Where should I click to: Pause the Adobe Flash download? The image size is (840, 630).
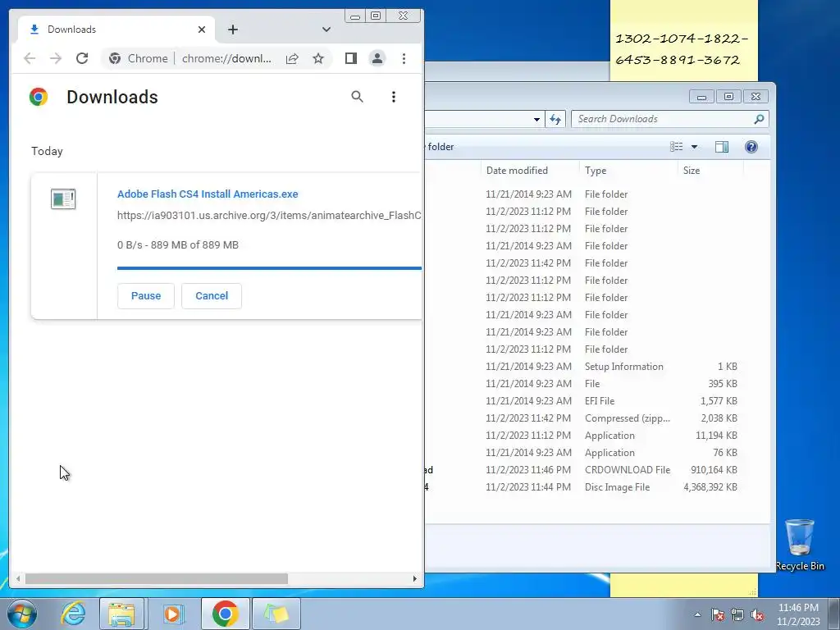[x=146, y=295]
